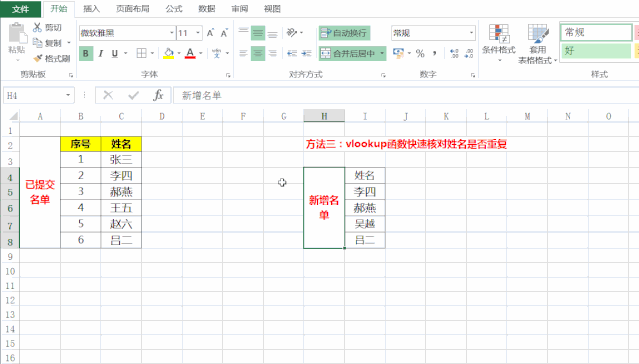Select the Format Painter brush
The height and width of the screenshot is (364, 639).
(37, 58)
